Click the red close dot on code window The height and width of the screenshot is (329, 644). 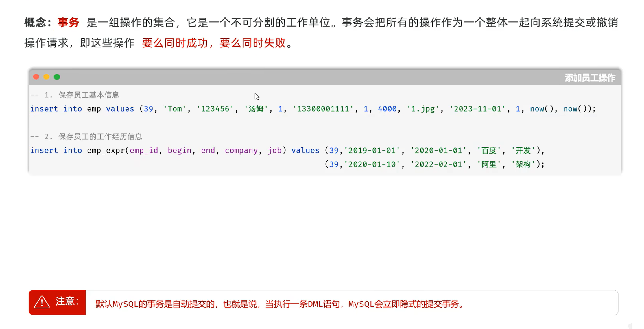[x=36, y=77]
